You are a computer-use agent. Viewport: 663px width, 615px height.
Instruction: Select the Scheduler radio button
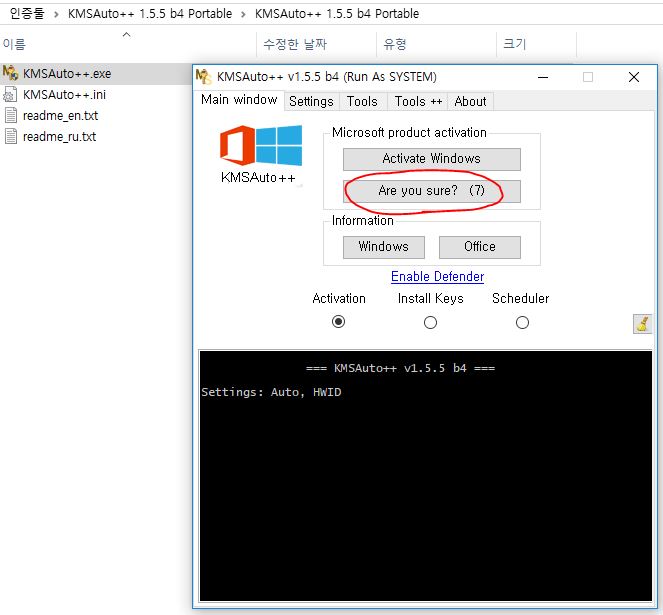tap(522, 322)
